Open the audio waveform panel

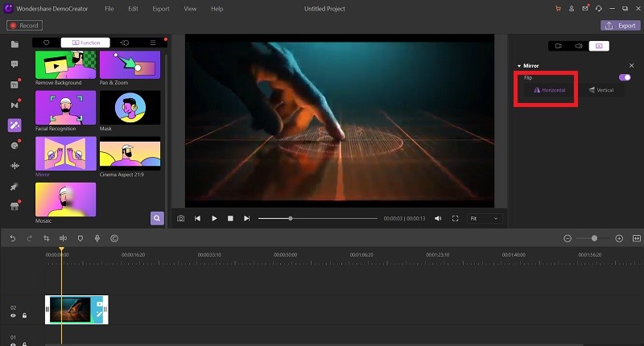pyautogui.click(x=14, y=166)
